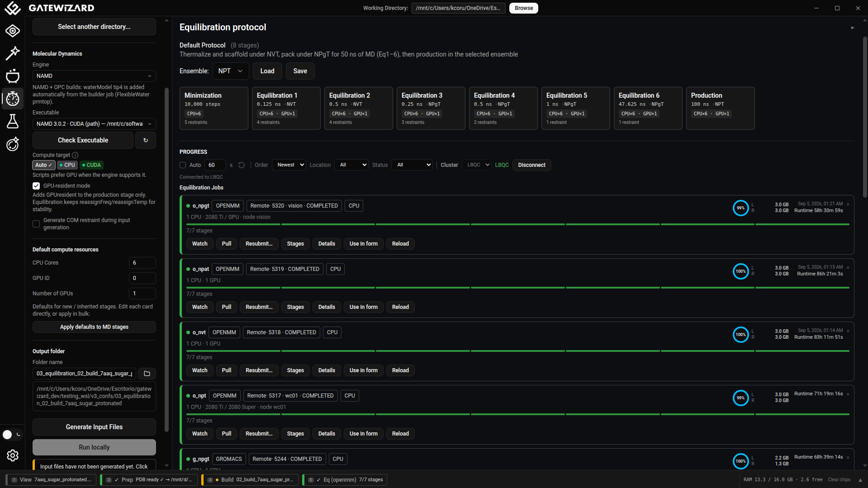Click the progress refresh icon near Auto
The image size is (868, 488).
pyautogui.click(x=242, y=165)
